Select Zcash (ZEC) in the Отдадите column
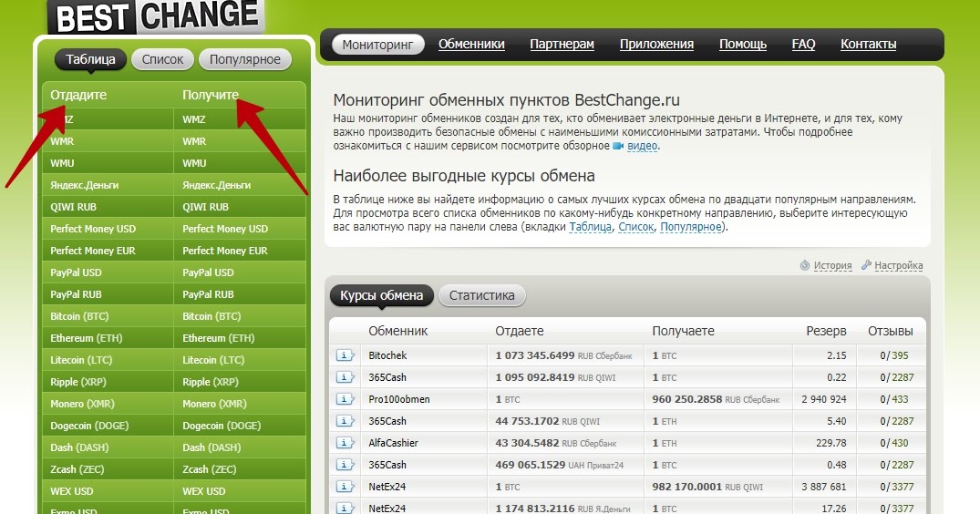The image size is (980, 514). pos(108,469)
